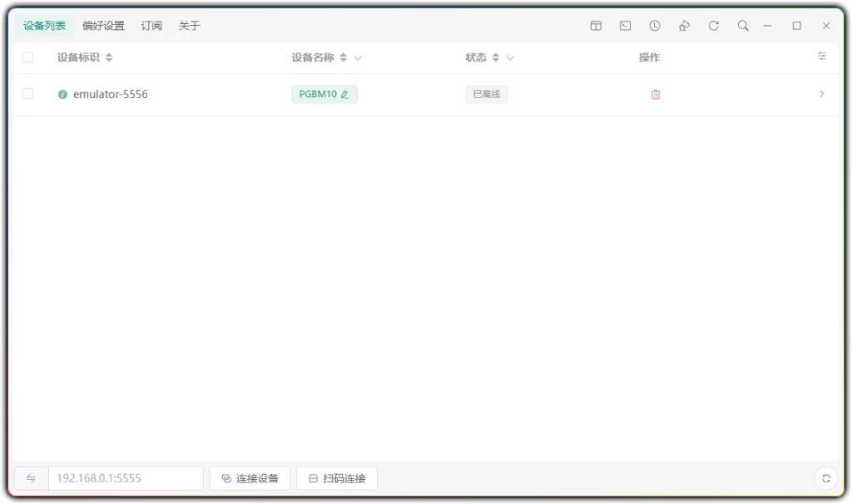
Task: Click the wireless pairing icon bottom left
Action: [31, 478]
